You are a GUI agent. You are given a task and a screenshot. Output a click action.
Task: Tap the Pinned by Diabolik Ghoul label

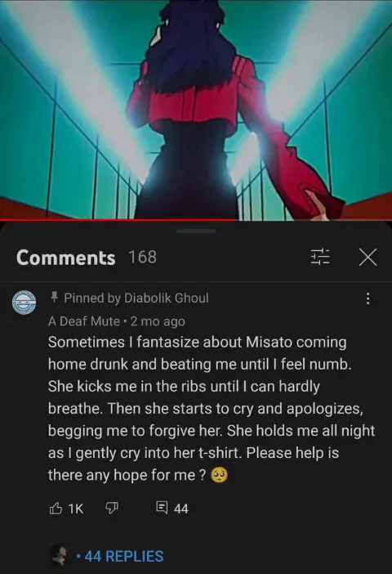136,298
